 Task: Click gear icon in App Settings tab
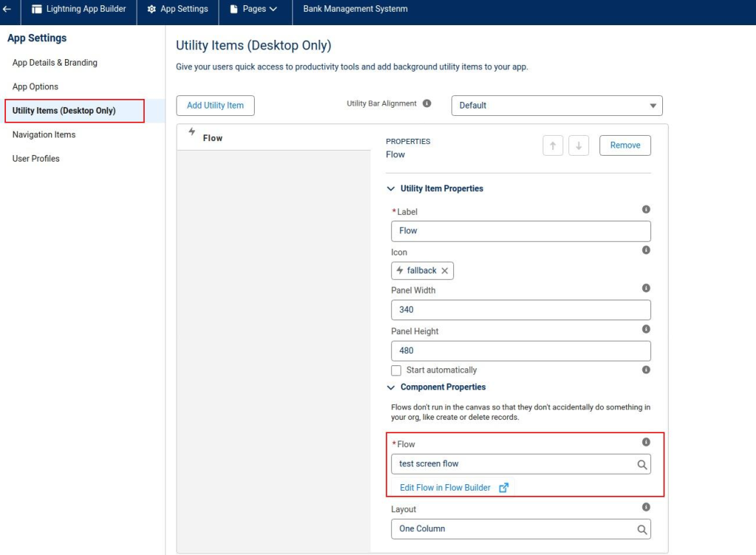[x=151, y=9]
